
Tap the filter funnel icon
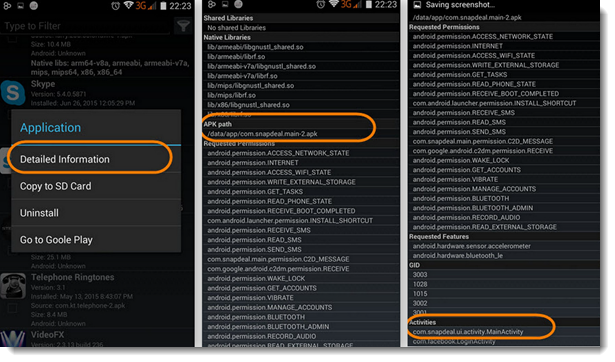coord(183,26)
